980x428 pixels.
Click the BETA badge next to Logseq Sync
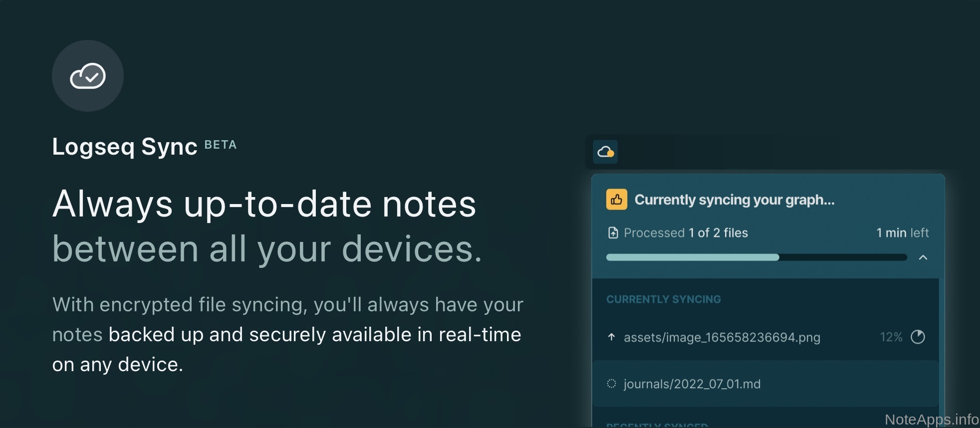[x=220, y=145]
